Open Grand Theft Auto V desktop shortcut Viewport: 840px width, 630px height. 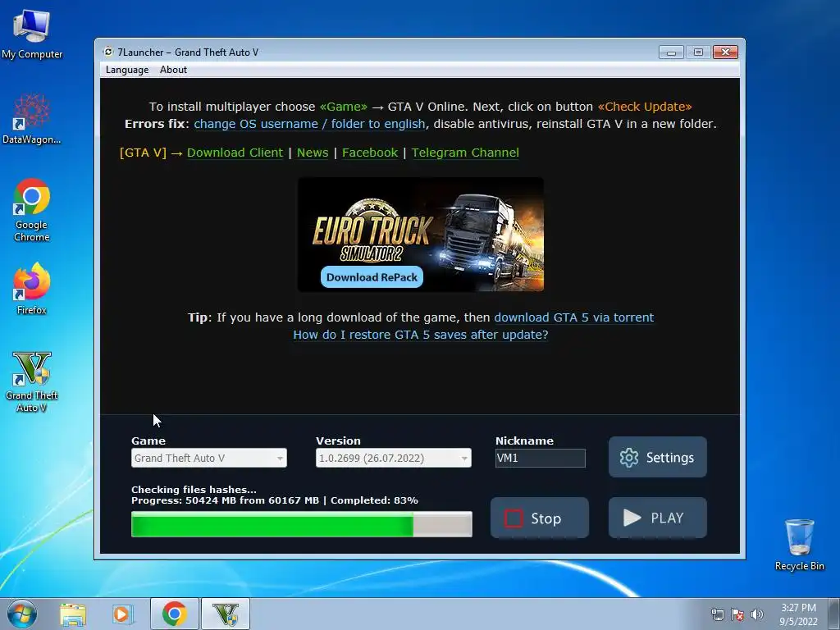click(x=32, y=381)
